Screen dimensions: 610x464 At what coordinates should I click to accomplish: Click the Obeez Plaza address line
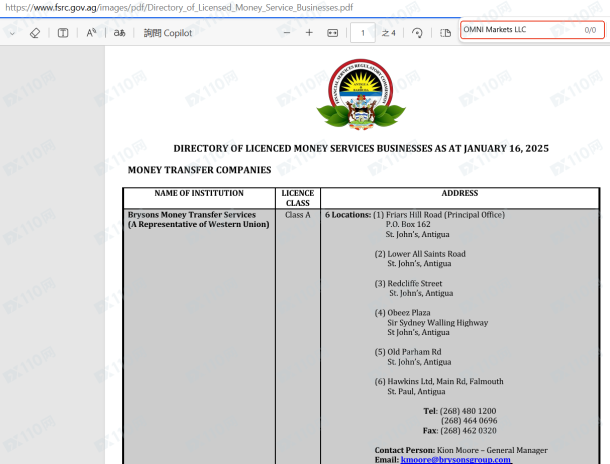pos(402,313)
